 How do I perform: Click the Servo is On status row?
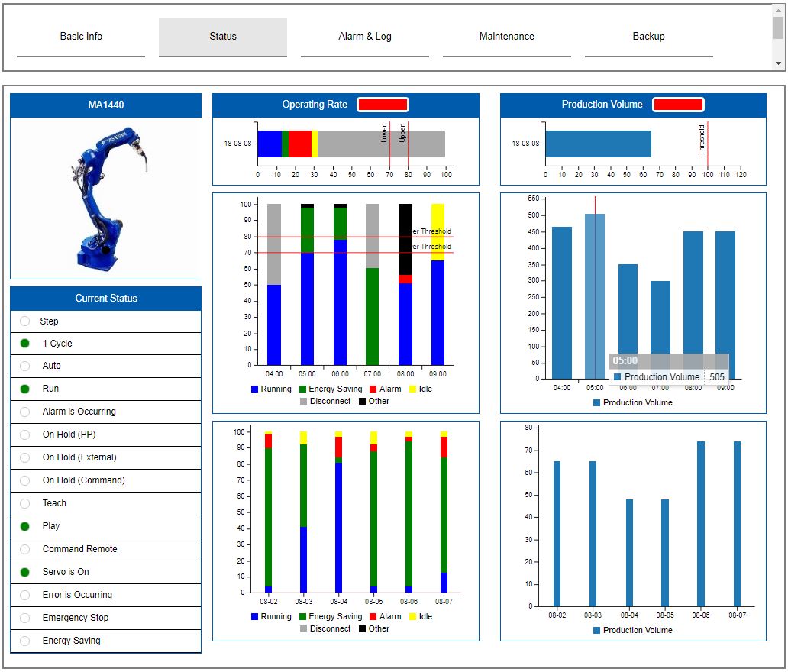coord(106,572)
